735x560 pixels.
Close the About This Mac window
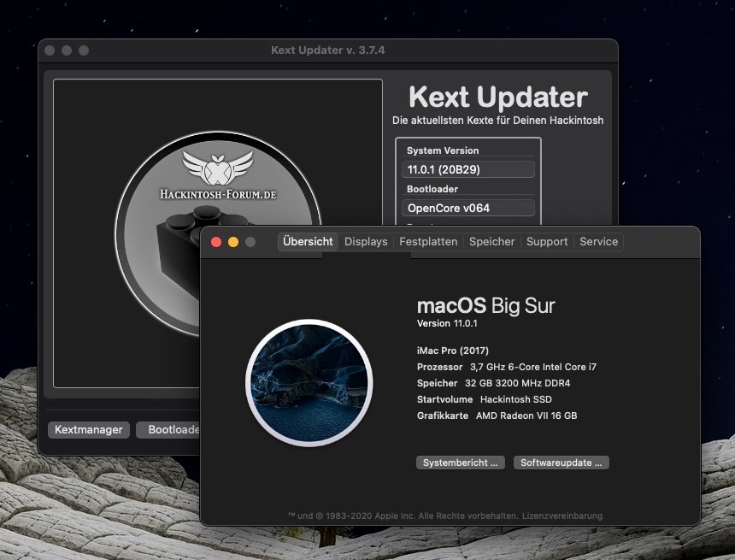[x=216, y=242]
